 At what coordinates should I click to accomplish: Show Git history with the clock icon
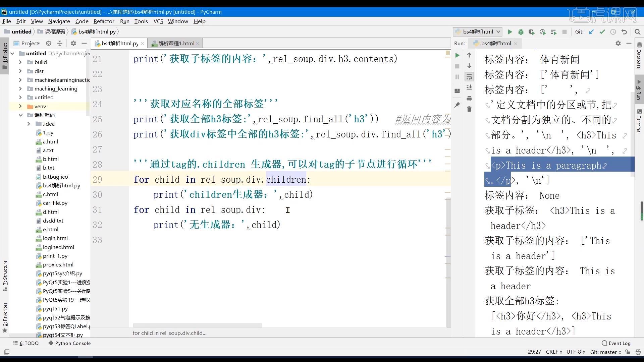(613, 32)
